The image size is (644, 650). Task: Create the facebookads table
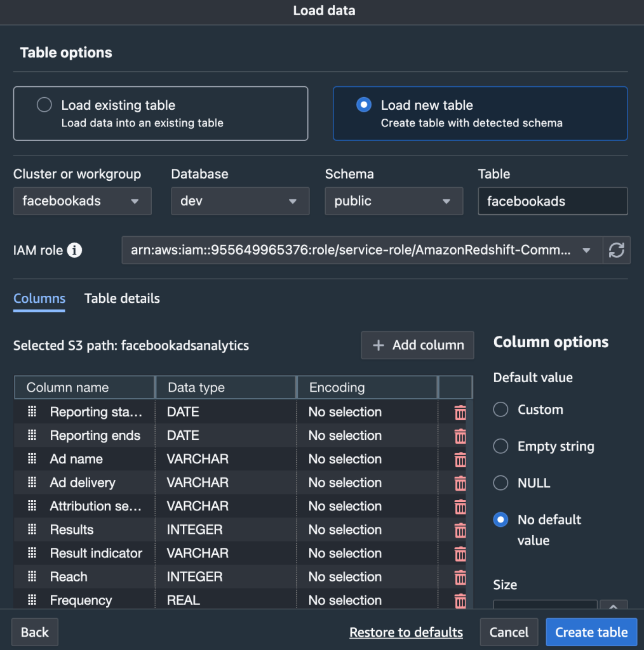[x=591, y=632]
